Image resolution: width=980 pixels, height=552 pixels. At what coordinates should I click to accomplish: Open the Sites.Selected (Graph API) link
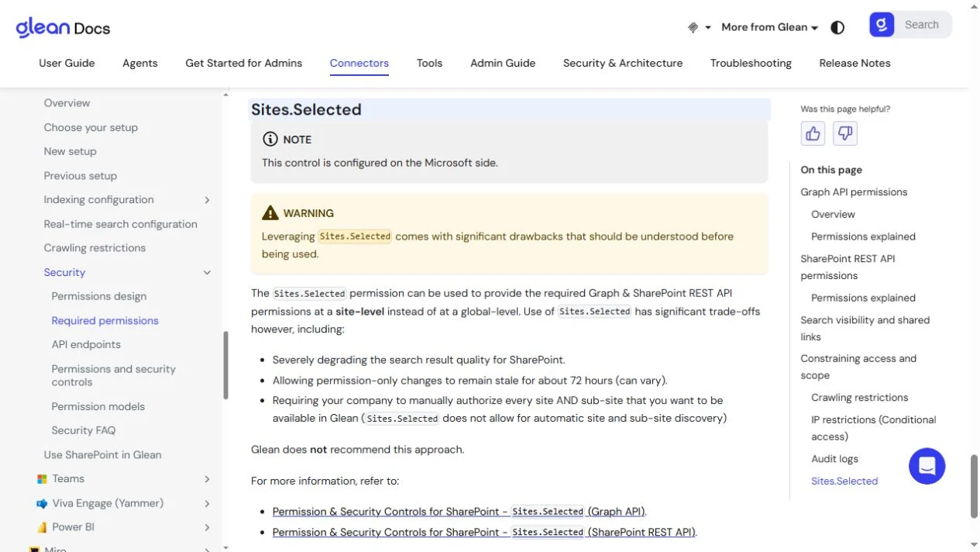coord(459,512)
